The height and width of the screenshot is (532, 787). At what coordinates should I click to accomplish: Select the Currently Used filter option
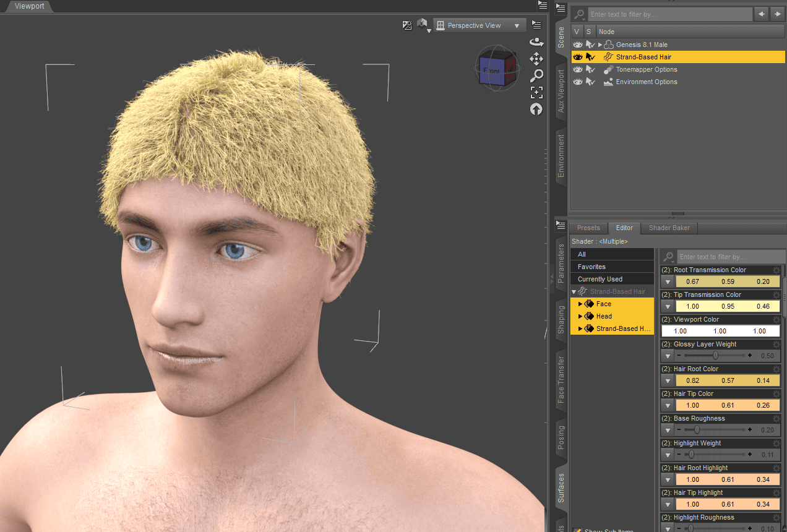point(612,279)
